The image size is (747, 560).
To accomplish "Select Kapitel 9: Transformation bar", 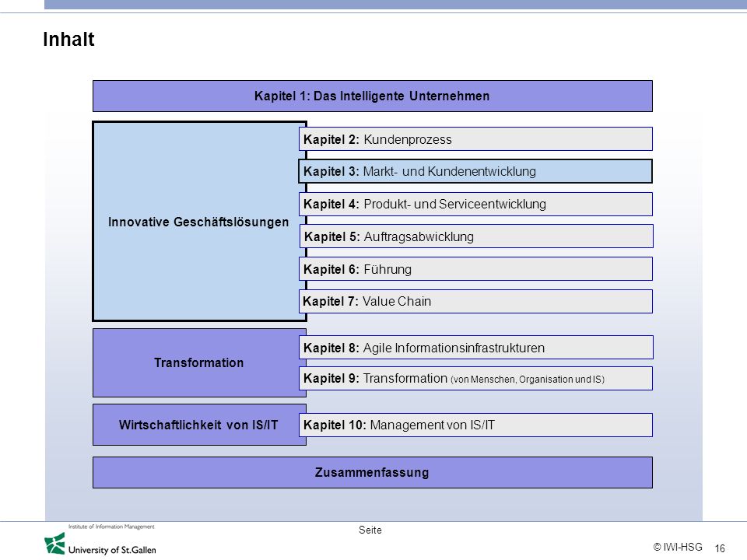I will tap(475, 379).
